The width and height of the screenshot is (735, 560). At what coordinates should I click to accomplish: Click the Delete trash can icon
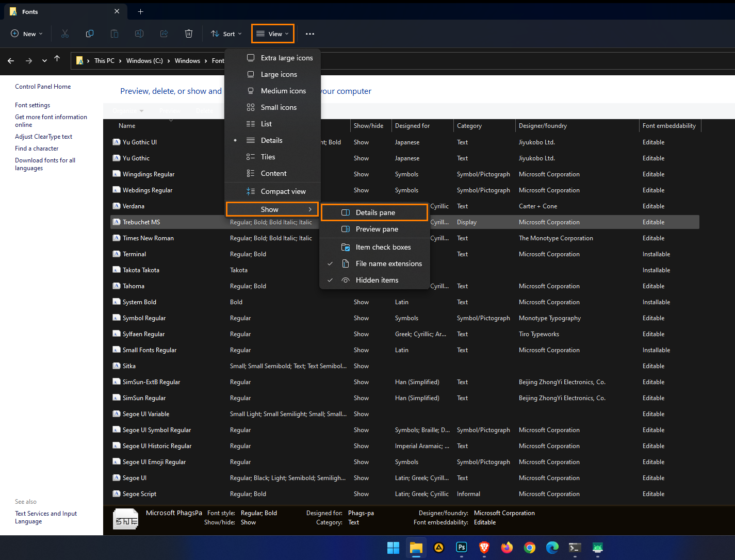click(x=189, y=34)
